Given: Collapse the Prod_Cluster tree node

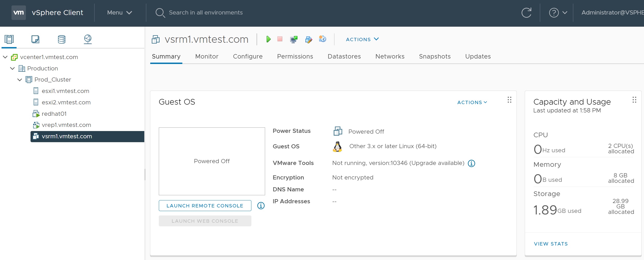Looking at the screenshot, I should pyautogui.click(x=20, y=80).
